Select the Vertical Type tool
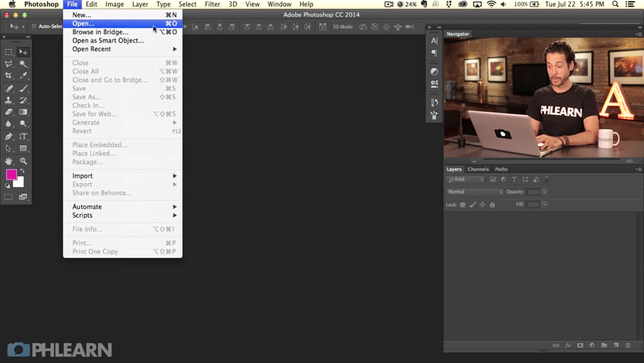The width and height of the screenshot is (644, 363). (23, 136)
